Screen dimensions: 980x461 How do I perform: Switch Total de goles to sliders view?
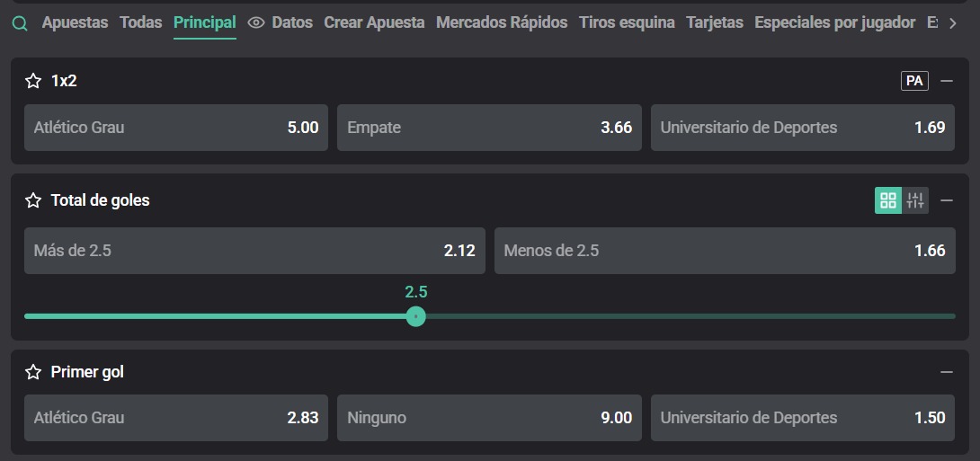point(915,200)
